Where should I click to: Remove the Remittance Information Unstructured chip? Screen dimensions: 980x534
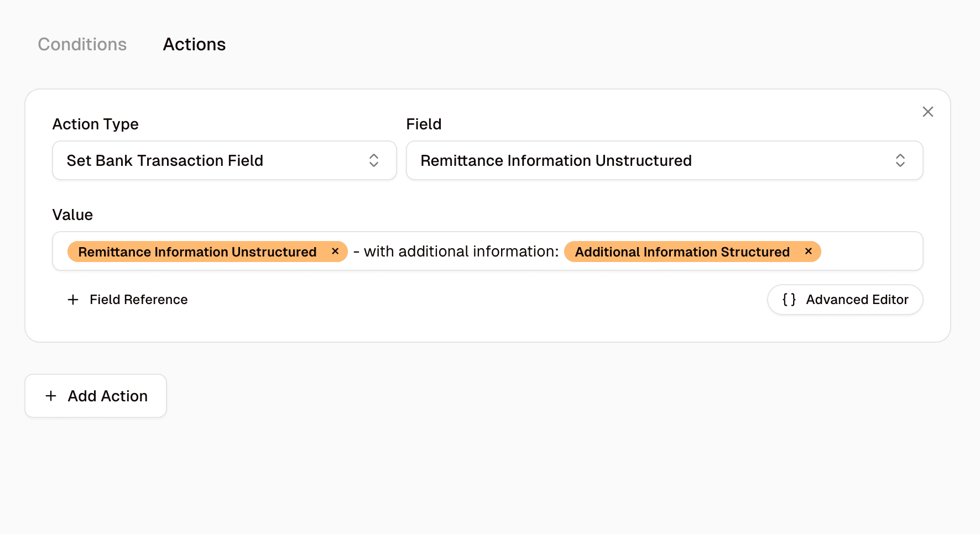pos(335,252)
